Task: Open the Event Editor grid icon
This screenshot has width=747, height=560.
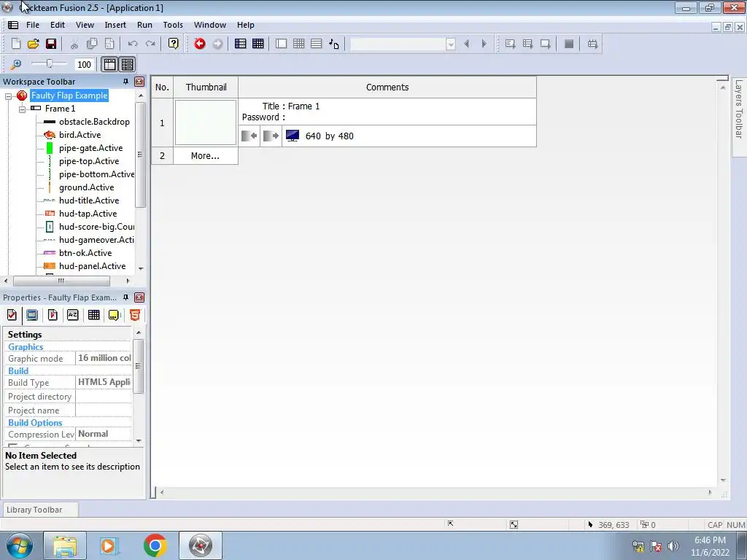Action: coord(298,44)
